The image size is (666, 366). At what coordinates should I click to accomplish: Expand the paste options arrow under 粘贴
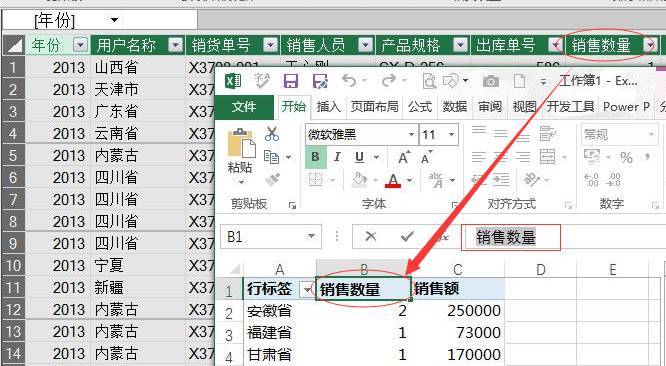coord(241,183)
